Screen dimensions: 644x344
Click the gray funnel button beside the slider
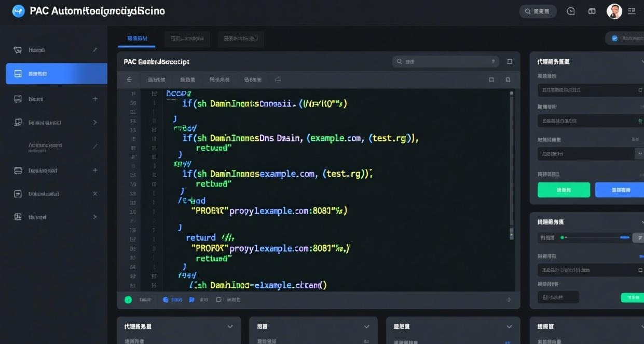pyautogui.click(x=638, y=237)
